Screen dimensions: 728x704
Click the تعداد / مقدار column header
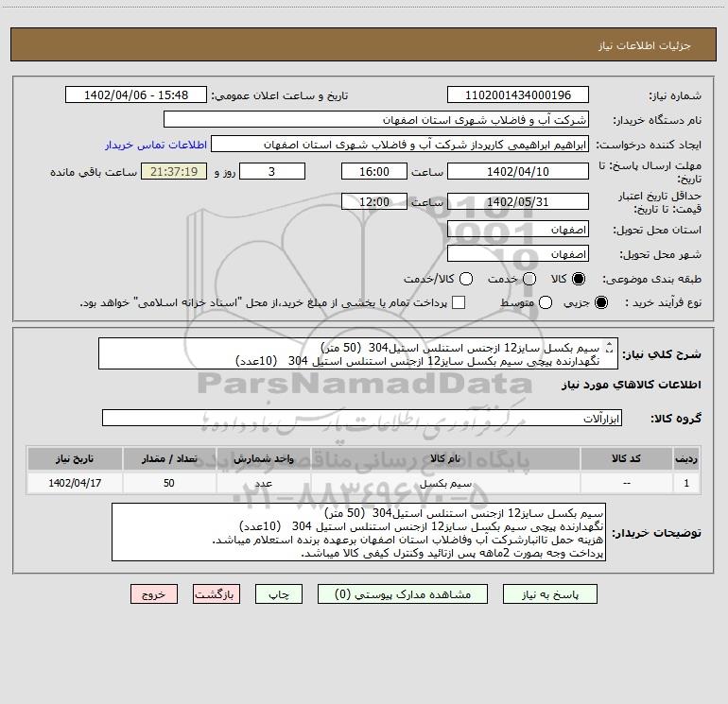(169, 458)
